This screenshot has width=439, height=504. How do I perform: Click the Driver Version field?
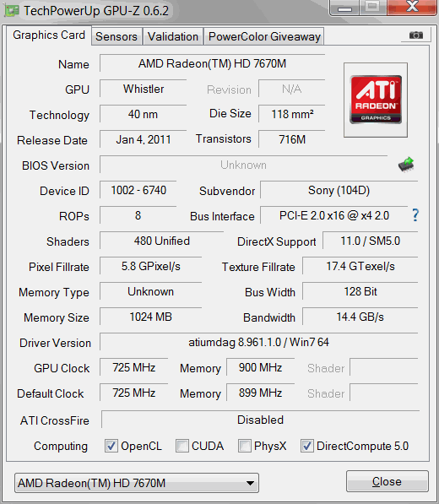pyautogui.click(x=258, y=342)
